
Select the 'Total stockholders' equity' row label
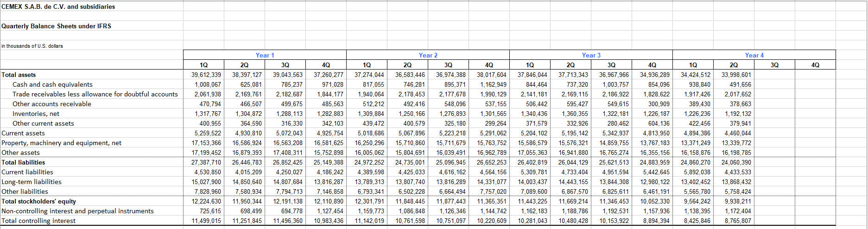[38, 201]
